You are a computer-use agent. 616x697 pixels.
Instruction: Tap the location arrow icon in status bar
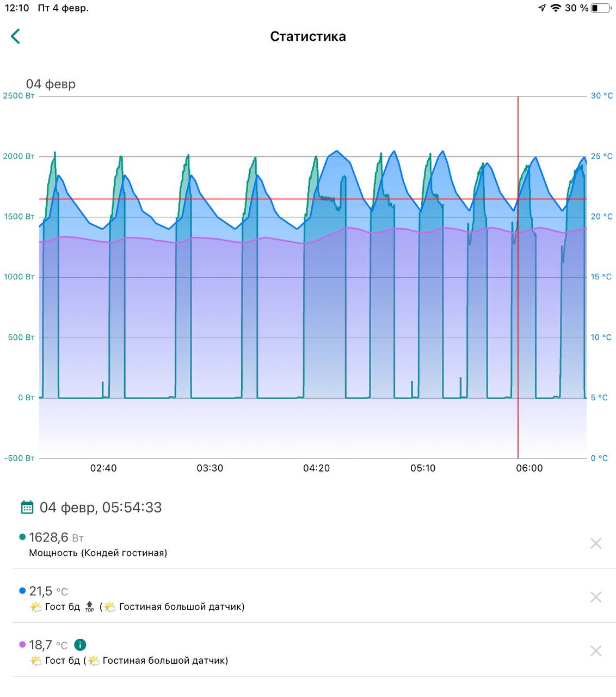click(x=542, y=8)
